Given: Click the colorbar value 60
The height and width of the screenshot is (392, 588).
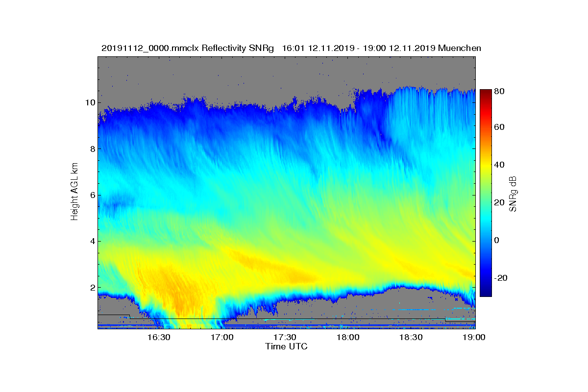Looking at the screenshot, I should point(500,127).
